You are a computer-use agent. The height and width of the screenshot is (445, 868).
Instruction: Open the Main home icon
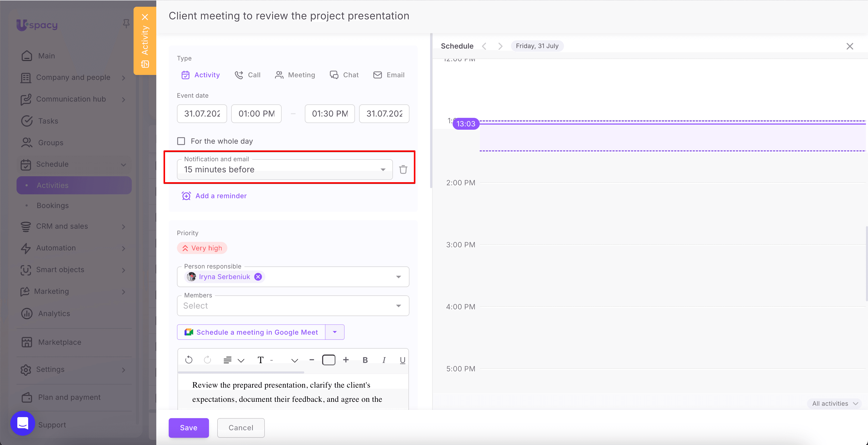[27, 56]
